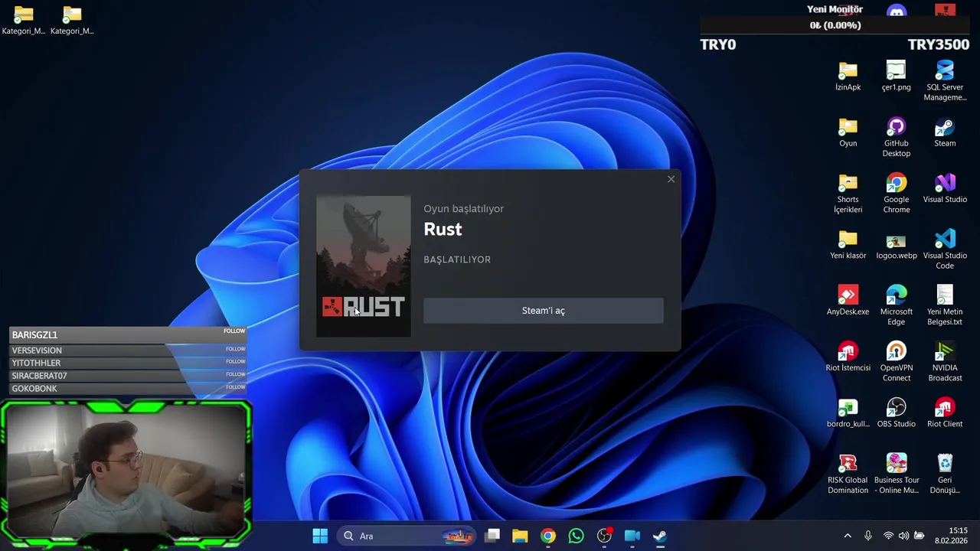Select the Riot Client shortcut
Screen dimensions: 980x551
(x=945, y=412)
